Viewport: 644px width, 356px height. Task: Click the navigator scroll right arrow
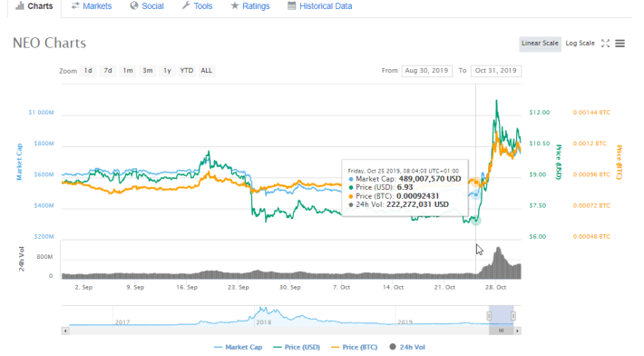(518, 331)
